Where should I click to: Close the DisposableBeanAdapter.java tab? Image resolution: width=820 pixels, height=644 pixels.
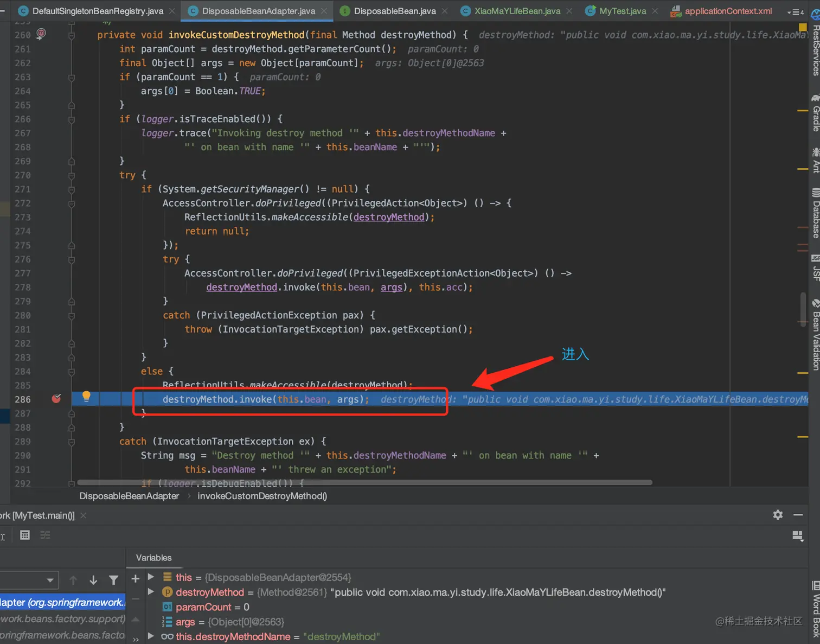pos(324,11)
